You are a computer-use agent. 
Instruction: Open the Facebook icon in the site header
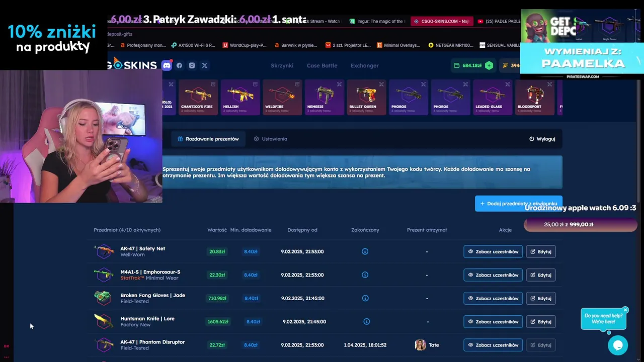pos(179,65)
